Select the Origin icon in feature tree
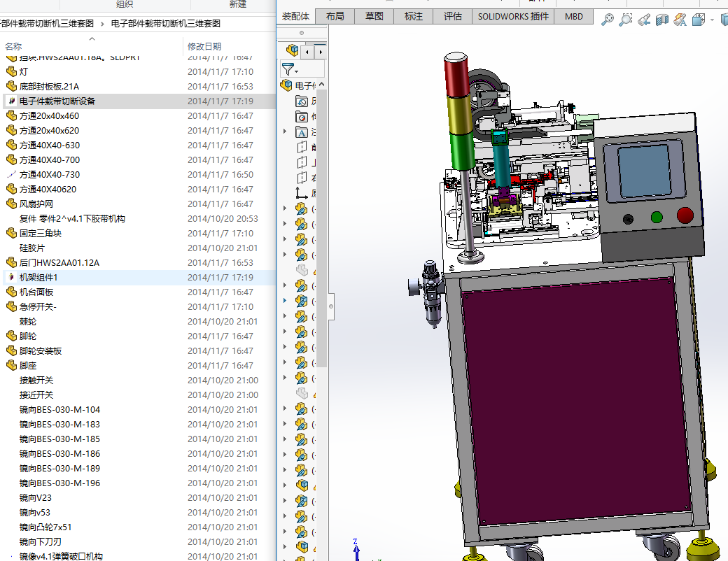This screenshot has width=728, height=561. (302, 193)
